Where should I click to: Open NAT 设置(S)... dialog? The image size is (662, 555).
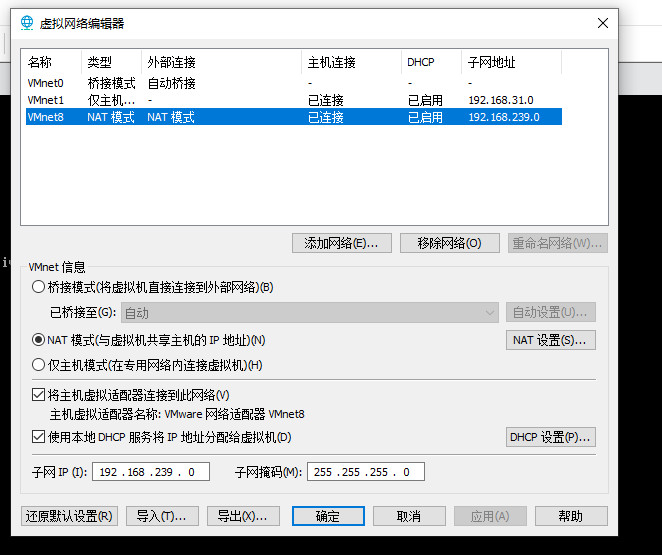551,340
